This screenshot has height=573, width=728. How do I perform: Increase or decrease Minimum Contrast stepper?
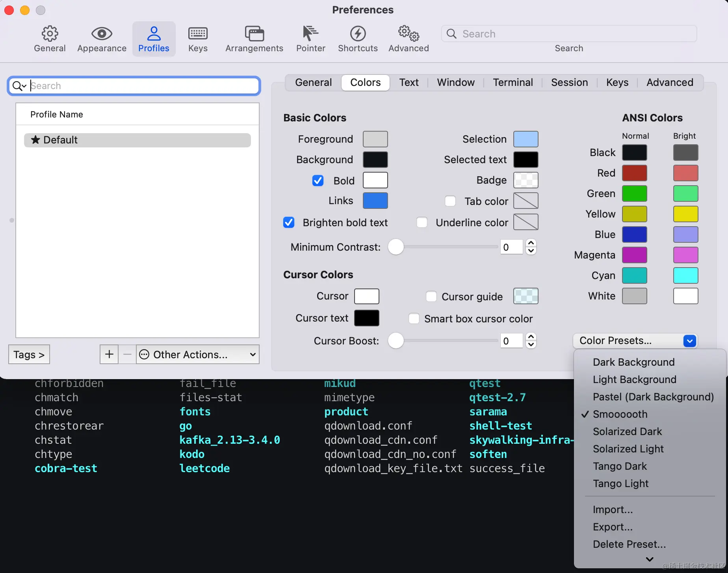pos(531,247)
